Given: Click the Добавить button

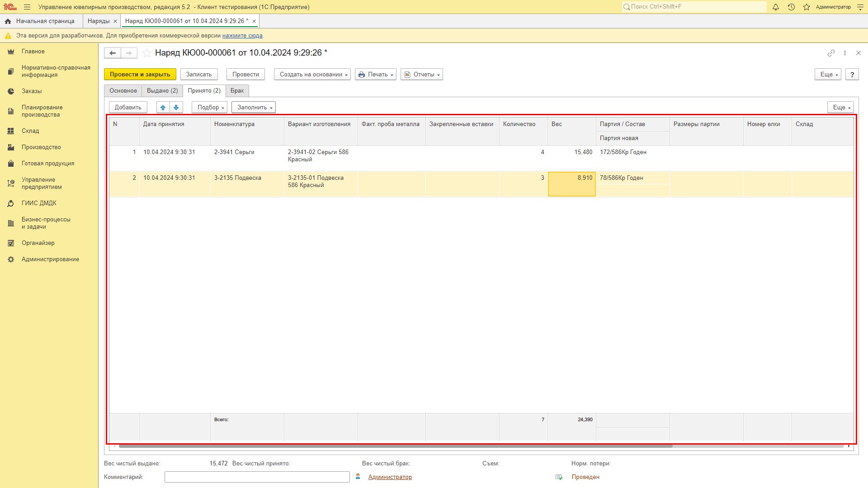Looking at the screenshot, I should (x=128, y=108).
